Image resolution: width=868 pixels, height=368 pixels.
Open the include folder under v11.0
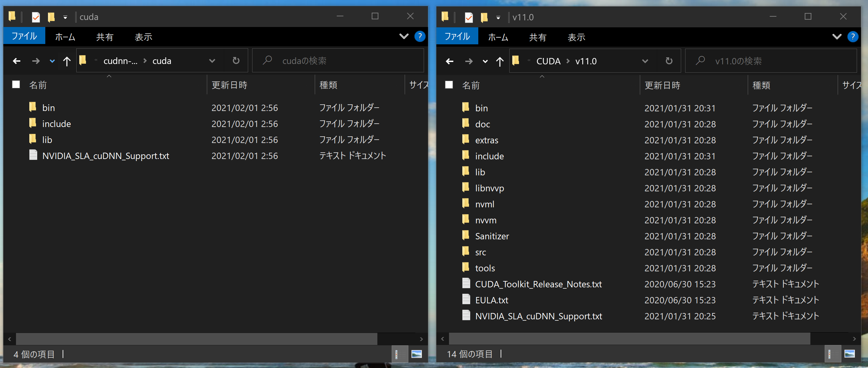tap(489, 156)
